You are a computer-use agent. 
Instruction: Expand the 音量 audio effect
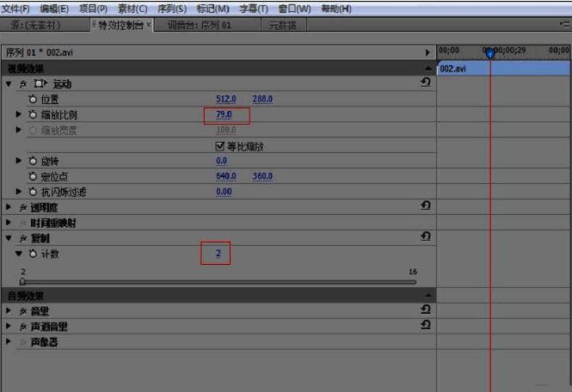point(9,310)
